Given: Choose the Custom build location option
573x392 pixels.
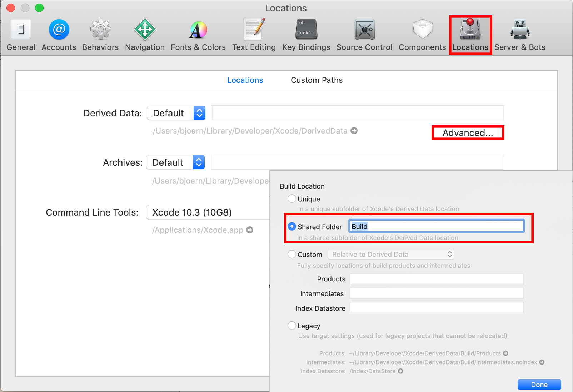Looking at the screenshot, I should coord(292,254).
